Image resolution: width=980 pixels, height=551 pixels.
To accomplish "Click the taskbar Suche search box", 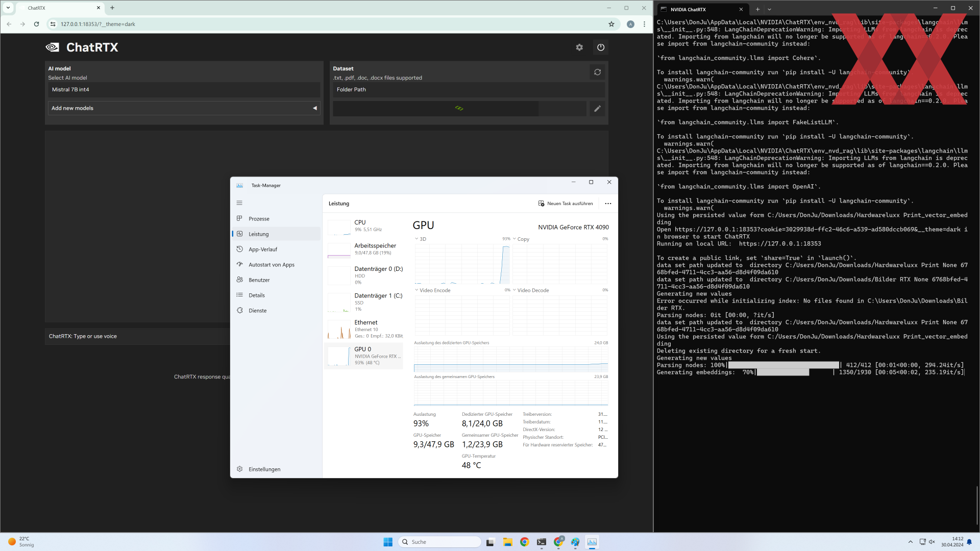I will pyautogui.click(x=439, y=542).
